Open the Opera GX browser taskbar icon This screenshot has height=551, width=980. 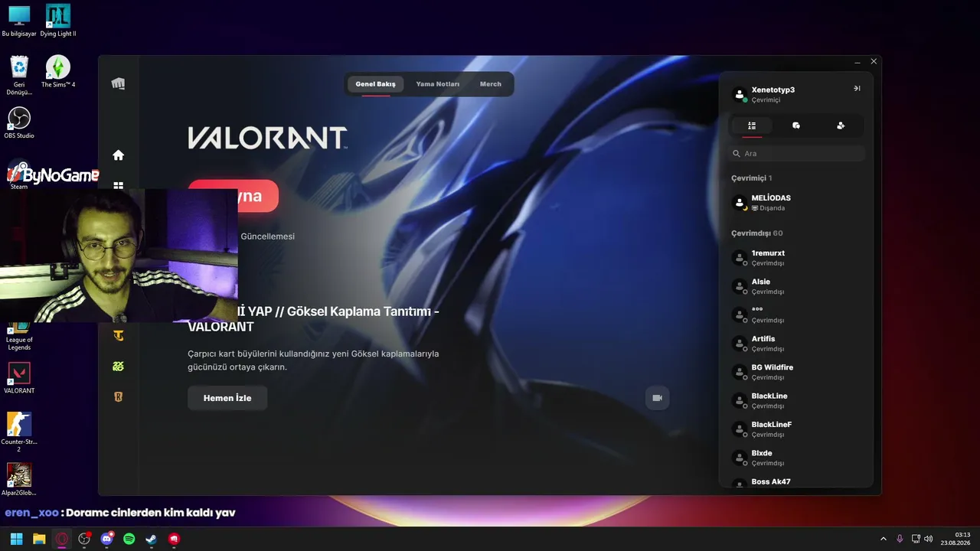click(61, 539)
